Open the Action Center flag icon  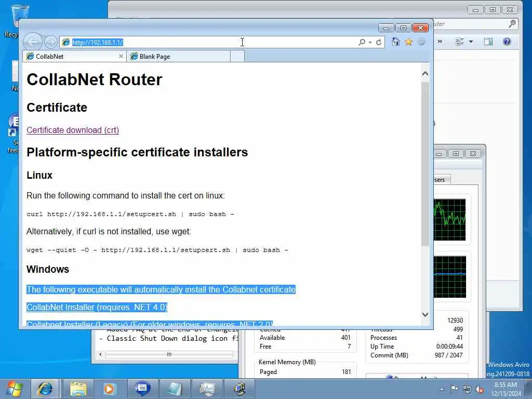pyautogui.click(x=454, y=389)
